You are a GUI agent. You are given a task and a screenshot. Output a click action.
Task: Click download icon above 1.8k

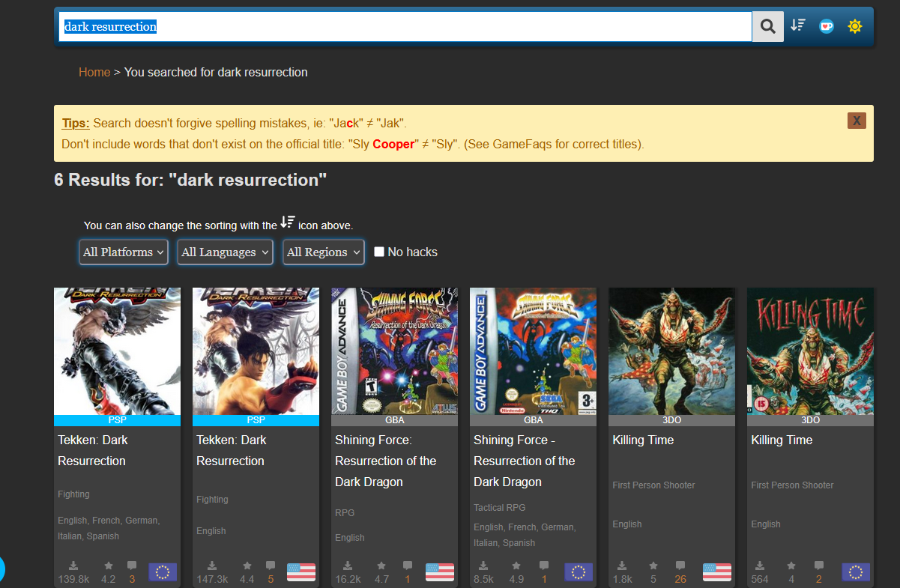tap(622, 566)
